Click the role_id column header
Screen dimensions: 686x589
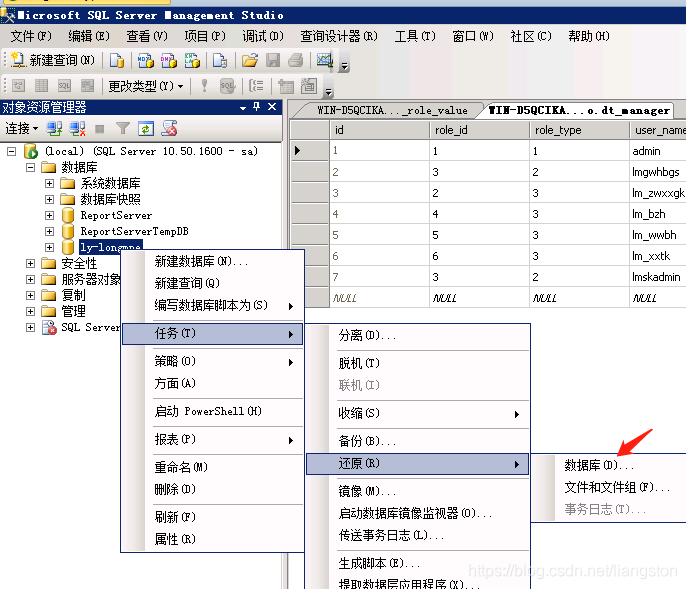pos(479,130)
